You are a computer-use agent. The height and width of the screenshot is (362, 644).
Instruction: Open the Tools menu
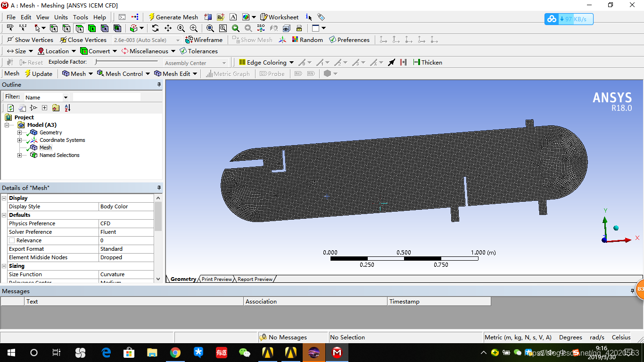tap(80, 17)
